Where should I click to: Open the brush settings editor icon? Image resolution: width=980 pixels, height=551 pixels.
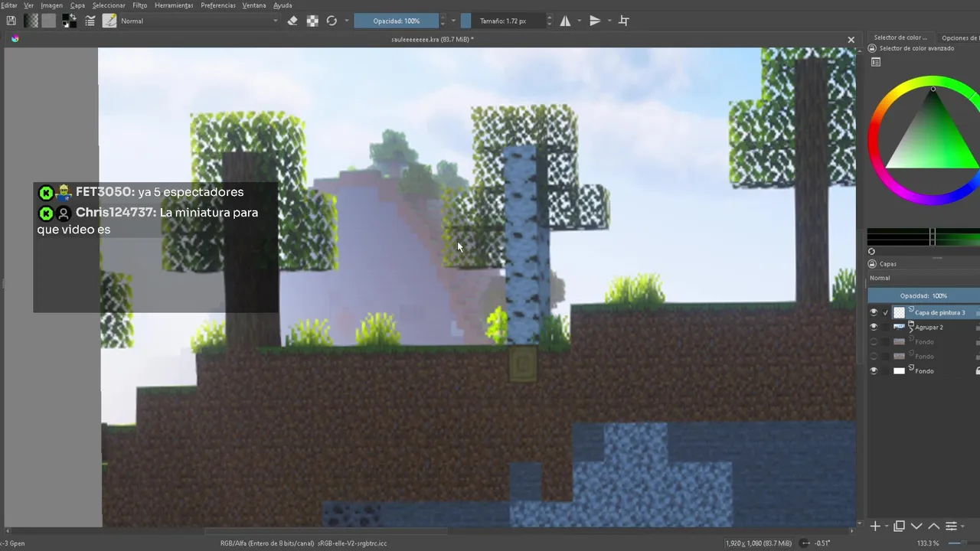coord(90,21)
